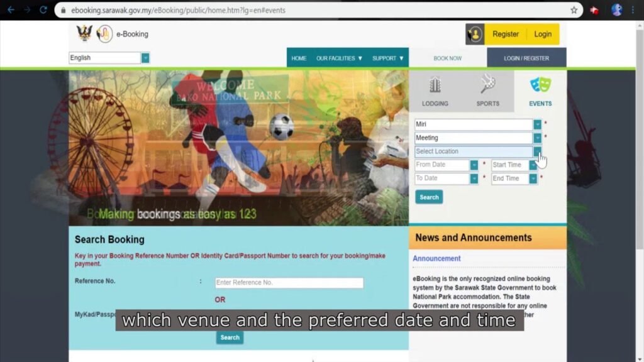
Task: Click the browser back arrow
Action: tap(11, 10)
